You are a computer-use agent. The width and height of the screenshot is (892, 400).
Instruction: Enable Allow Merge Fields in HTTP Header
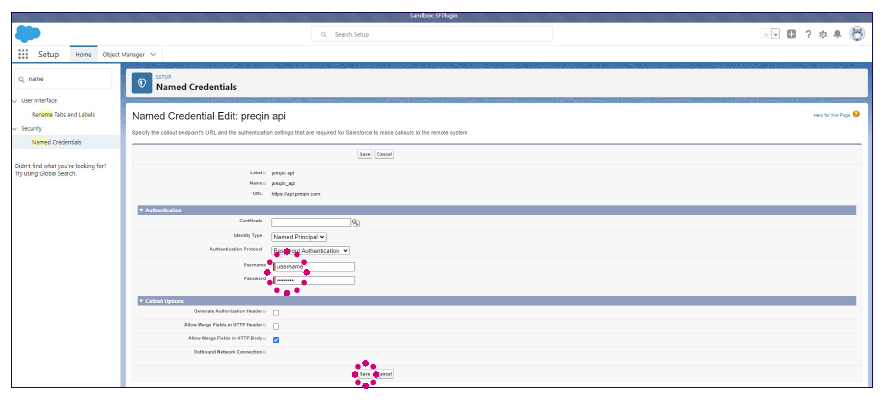[x=276, y=327]
